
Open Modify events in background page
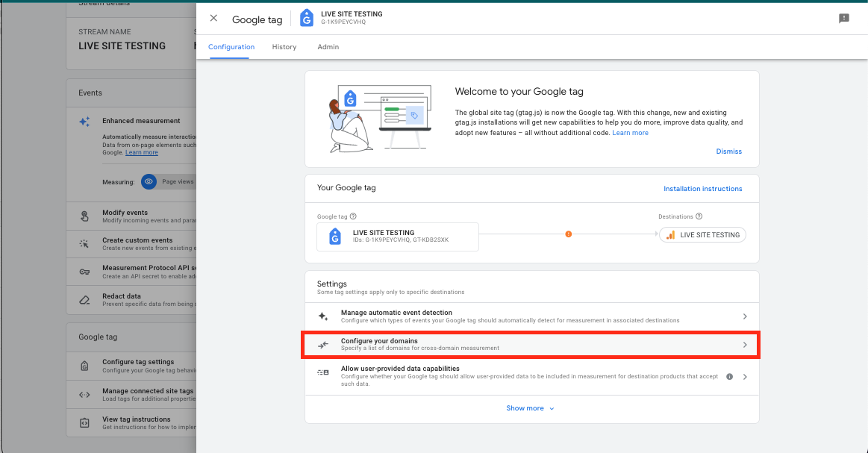tap(131, 216)
